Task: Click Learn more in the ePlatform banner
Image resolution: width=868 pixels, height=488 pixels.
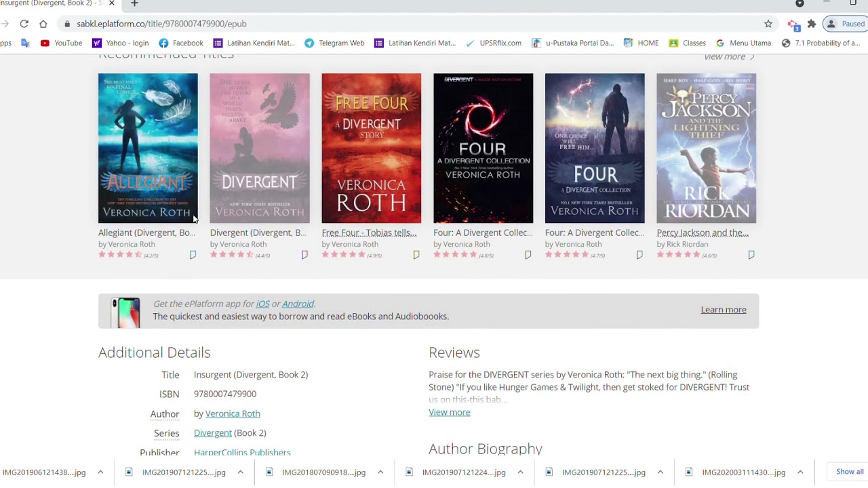Action: [x=724, y=310]
